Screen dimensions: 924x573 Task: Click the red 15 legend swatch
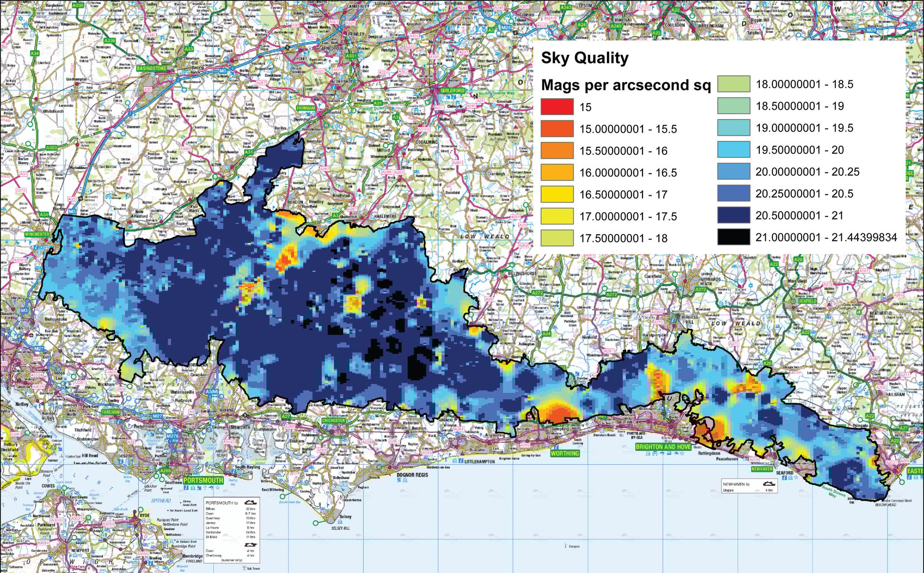click(557, 106)
